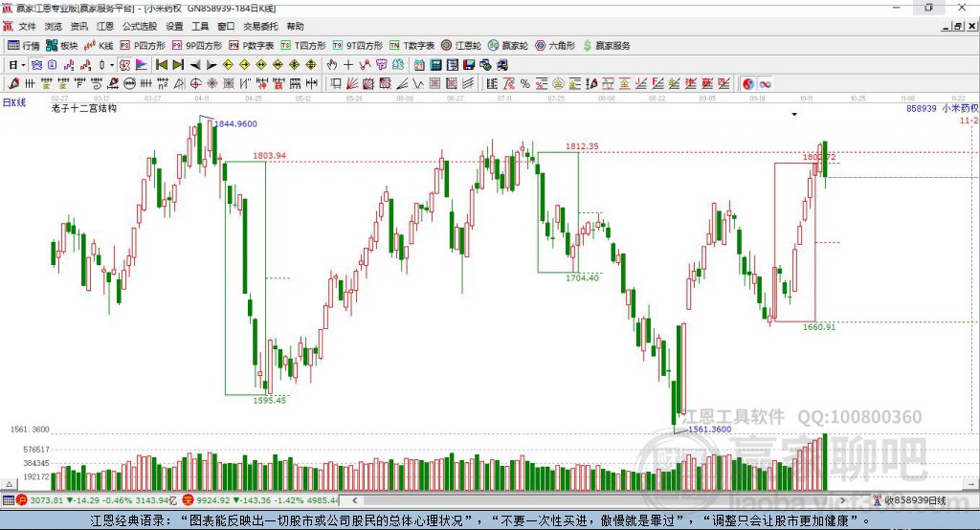Open the 行情 market quotes view

pyautogui.click(x=23, y=46)
